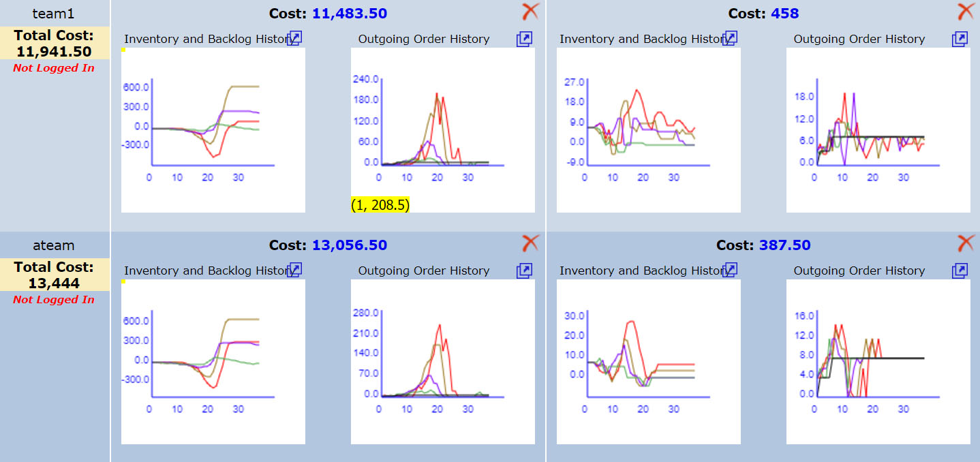The width and height of the screenshot is (980, 462).
Task: Open team1 Inventory graph under cost 11,483.50
Action: tap(213, 130)
